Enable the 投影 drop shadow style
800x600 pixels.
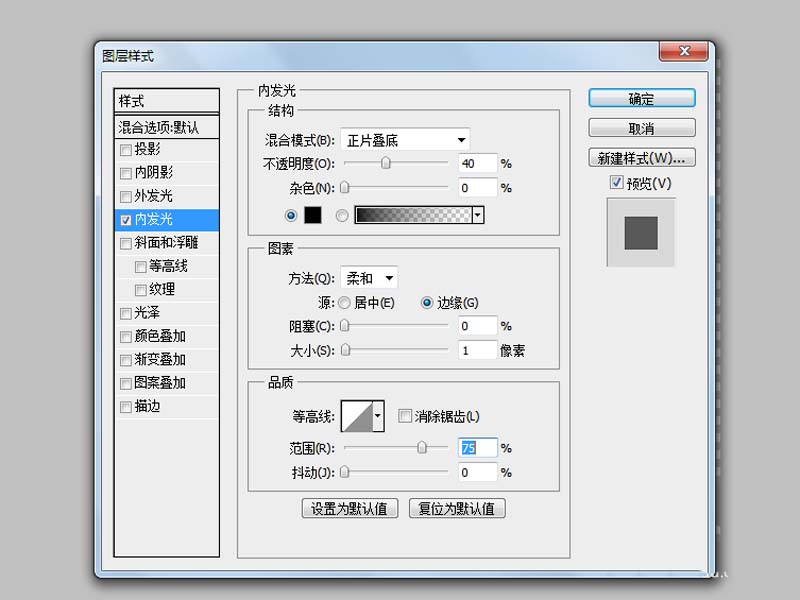[126, 150]
